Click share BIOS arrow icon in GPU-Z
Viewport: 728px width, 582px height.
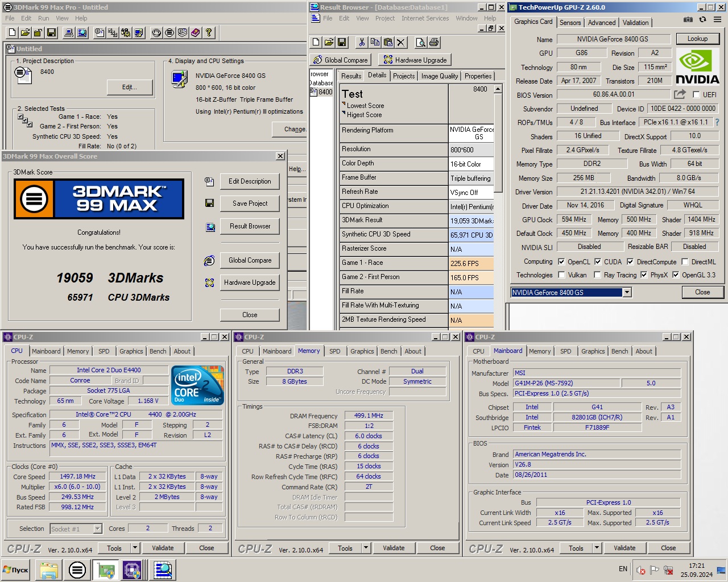pyautogui.click(x=680, y=94)
